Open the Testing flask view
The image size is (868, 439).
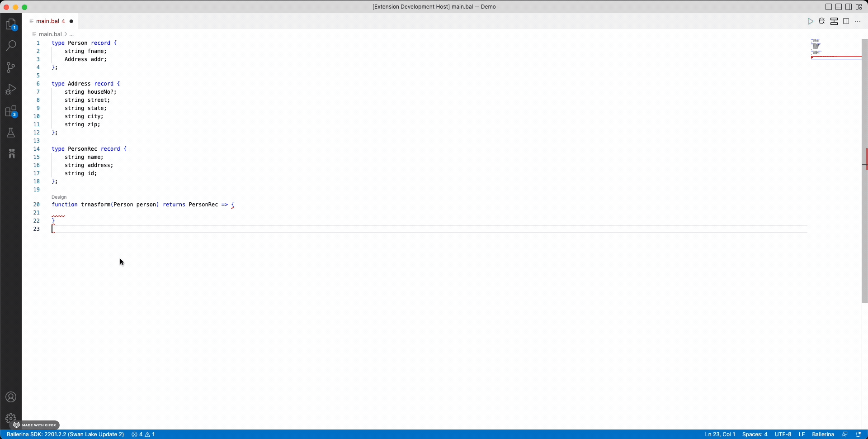[x=11, y=133]
